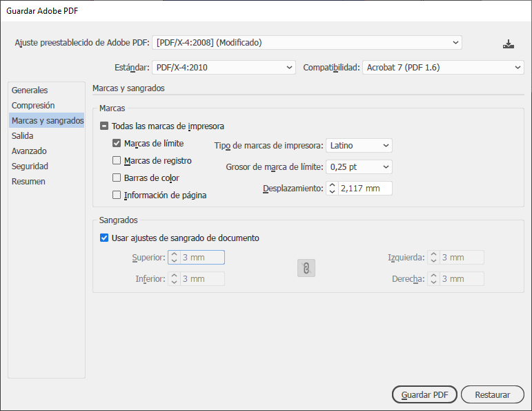Enable Marcas de registro checkbox
Viewport: 532px width, 411px height.
click(x=117, y=160)
